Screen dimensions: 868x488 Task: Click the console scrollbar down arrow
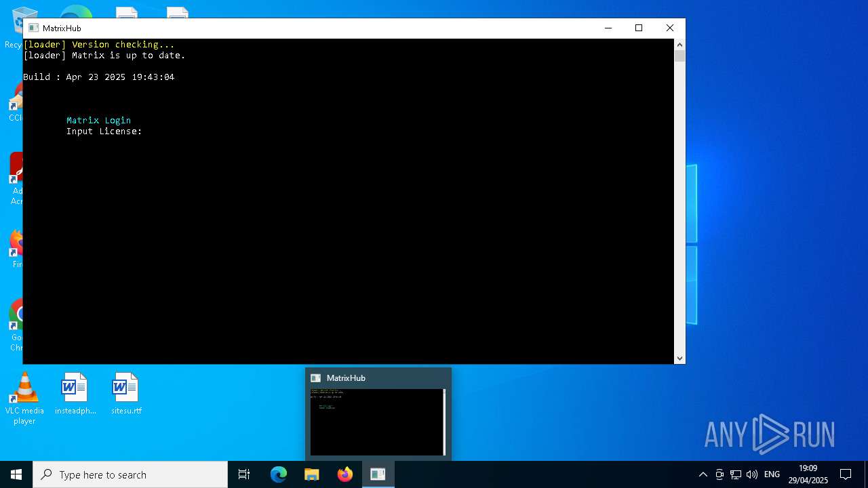point(679,359)
